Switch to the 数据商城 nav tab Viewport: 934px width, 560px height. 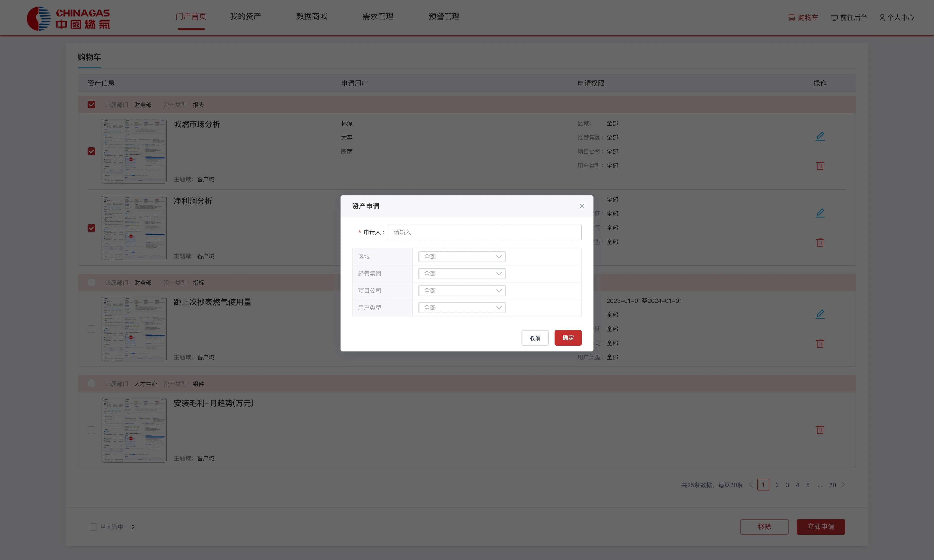(312, 16)
